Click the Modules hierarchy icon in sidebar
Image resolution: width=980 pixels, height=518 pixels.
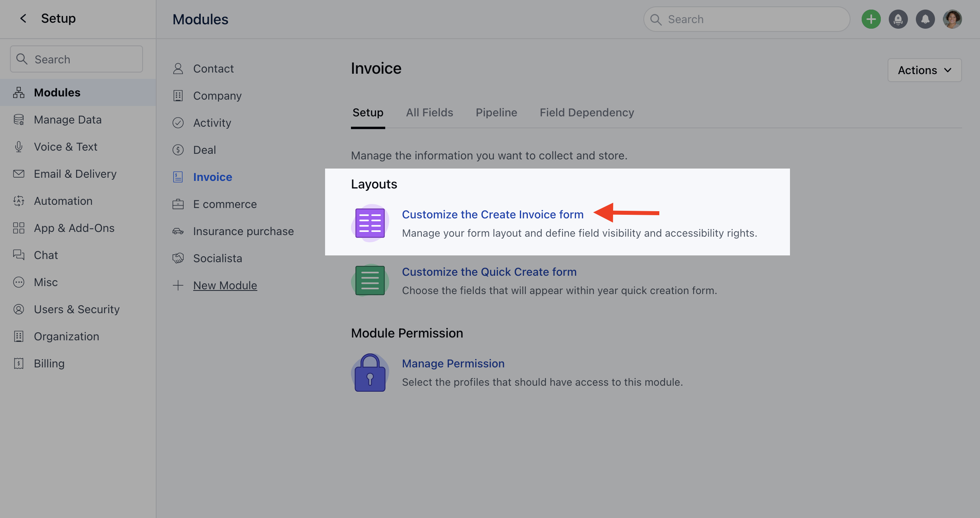19,92
